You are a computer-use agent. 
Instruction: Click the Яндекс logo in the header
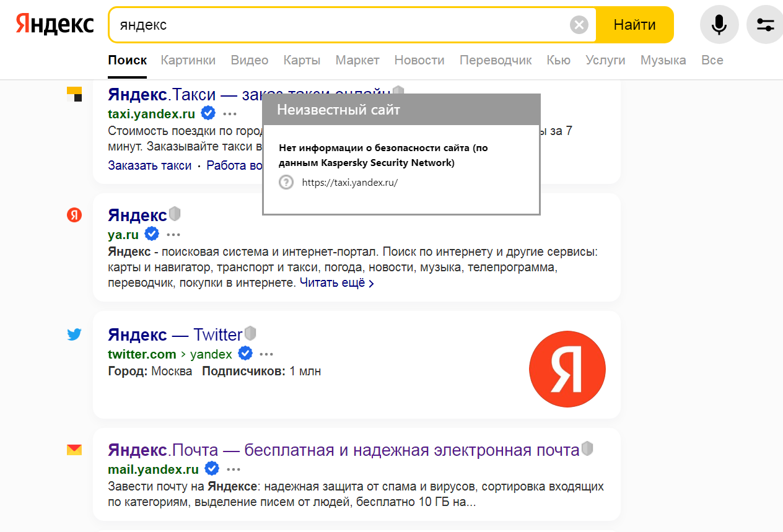pos(55,25)
